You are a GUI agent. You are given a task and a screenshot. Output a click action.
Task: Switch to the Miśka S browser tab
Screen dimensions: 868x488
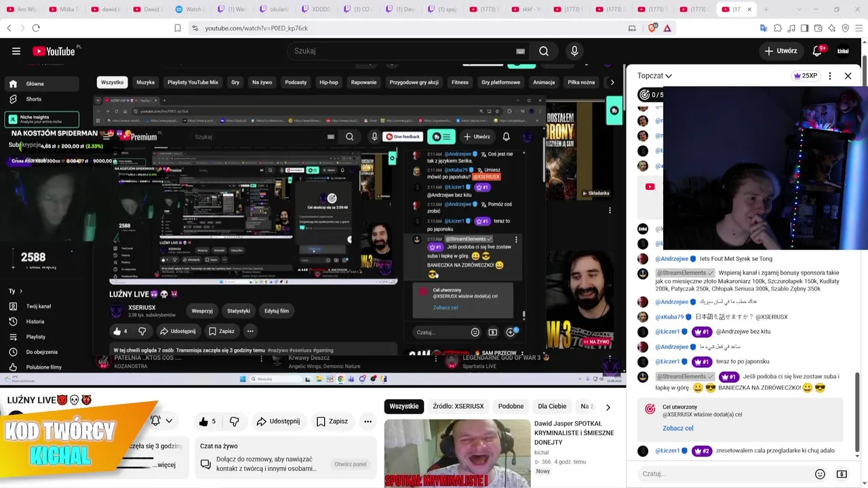65,9
